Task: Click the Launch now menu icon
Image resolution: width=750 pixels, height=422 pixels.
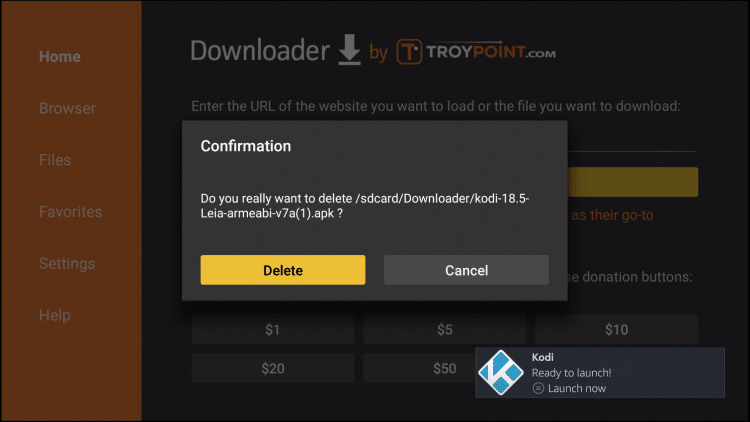Action: (538, 388)
